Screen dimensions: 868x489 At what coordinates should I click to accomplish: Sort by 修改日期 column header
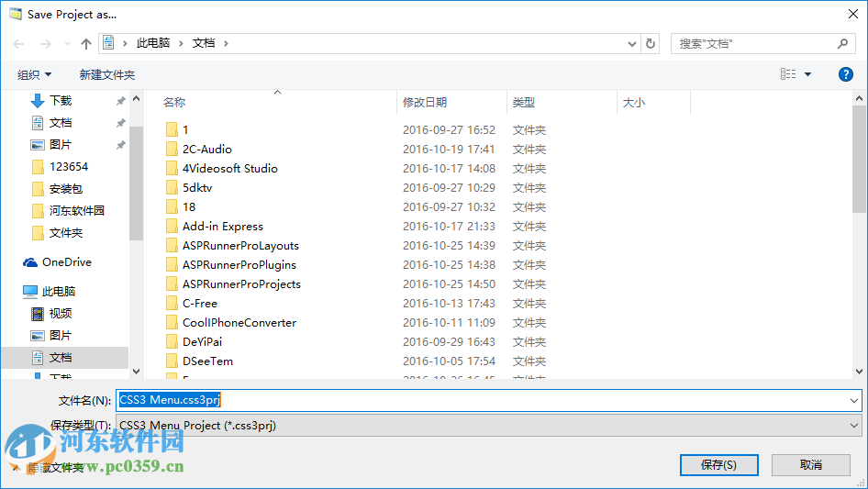pyautogui.click(x=425, y=103)
